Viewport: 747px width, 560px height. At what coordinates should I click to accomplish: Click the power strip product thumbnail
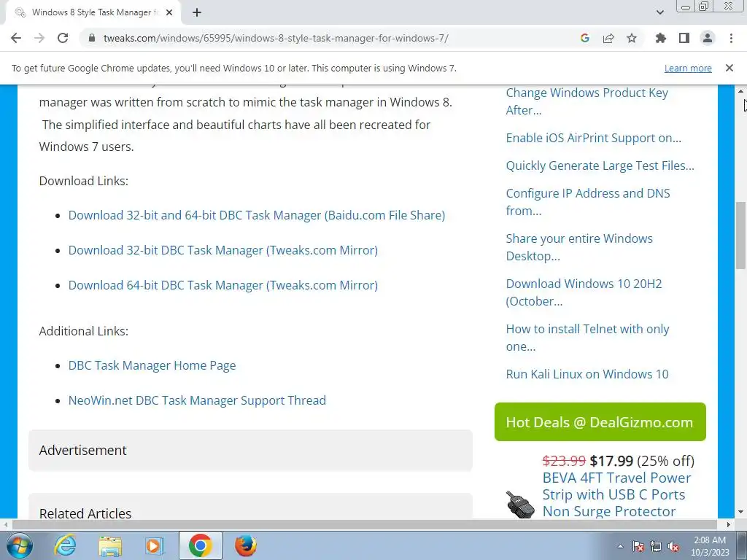click(x=519, y=505)
